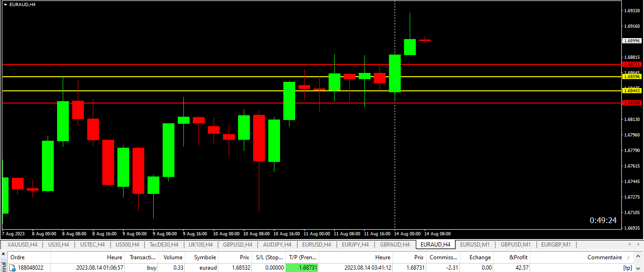Close the terminal panel with the x icon
Image resolution: width=644 pixels, height=272 pixels.
tap(3, 255)
